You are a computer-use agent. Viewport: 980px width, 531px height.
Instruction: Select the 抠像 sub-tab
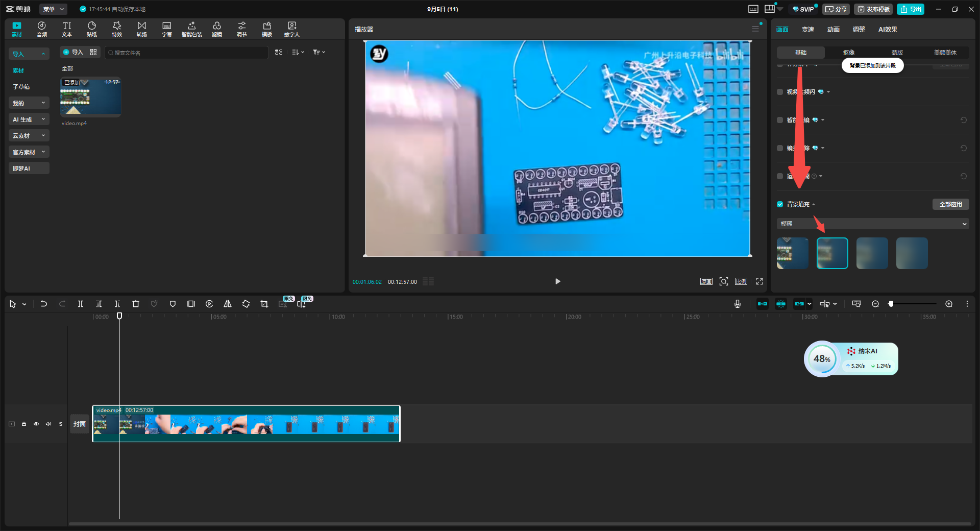click(849, 53)
